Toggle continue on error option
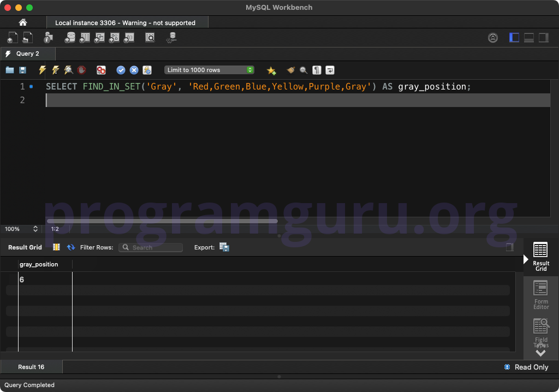Viewport: 559px width, 392px height. (101, 70)
